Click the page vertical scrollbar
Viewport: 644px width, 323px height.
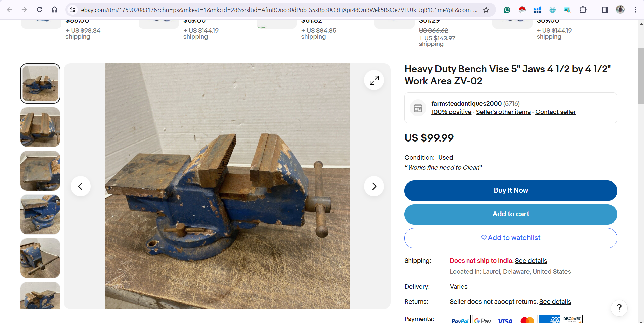[x=641, y=76]
